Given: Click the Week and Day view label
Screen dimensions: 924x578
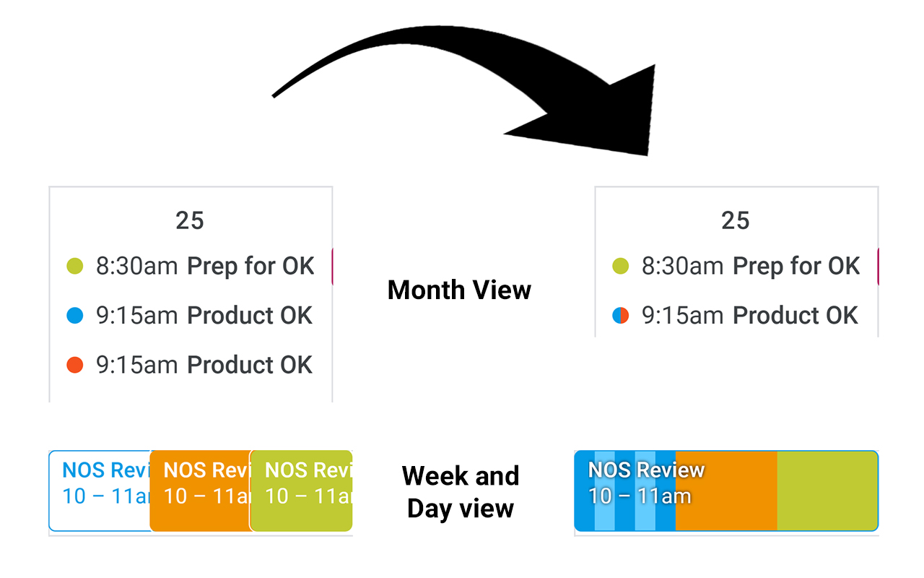Looking at the screenshot, I should 461,491.
